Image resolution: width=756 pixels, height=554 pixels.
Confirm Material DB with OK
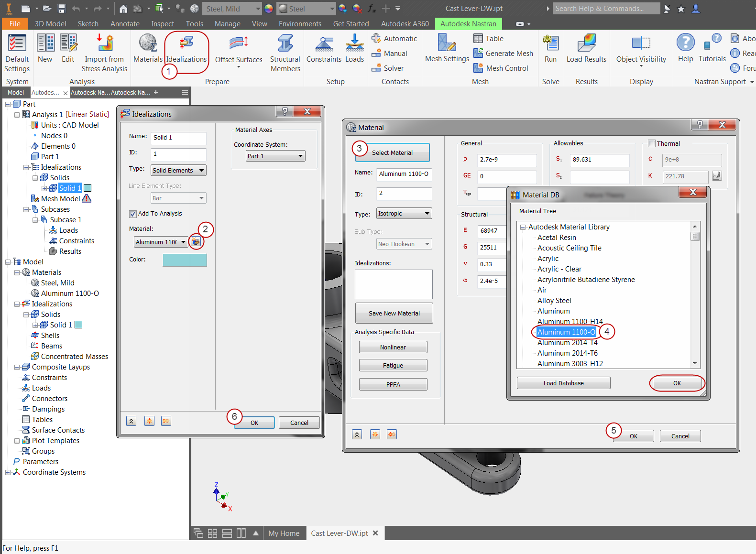(x=677, y=383)
